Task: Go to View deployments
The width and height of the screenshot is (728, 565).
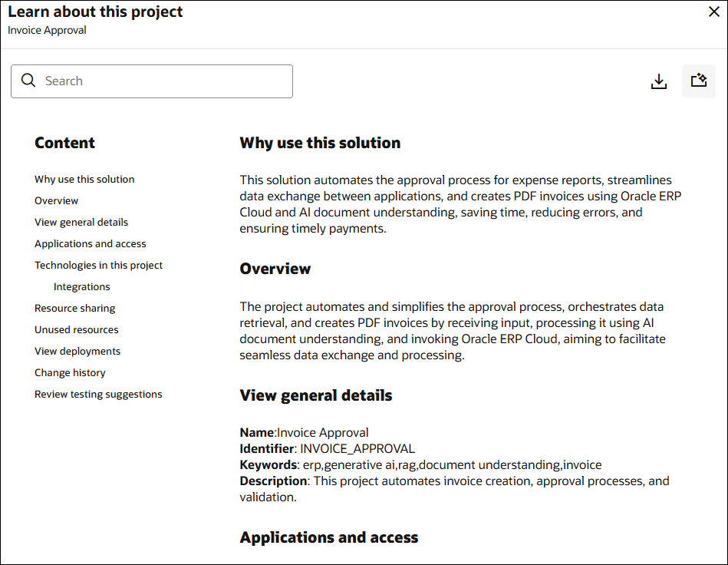Action: pos(77,351)
